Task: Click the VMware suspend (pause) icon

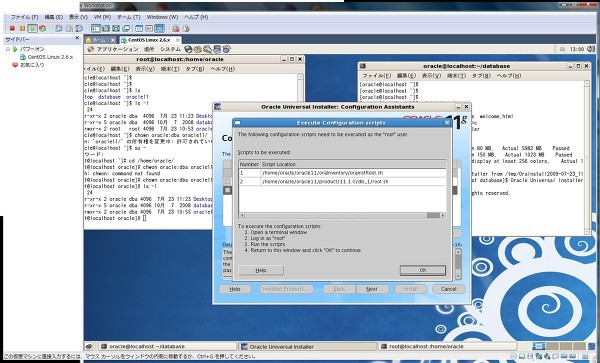Action: pyautogui.click(x=22, y=28)
